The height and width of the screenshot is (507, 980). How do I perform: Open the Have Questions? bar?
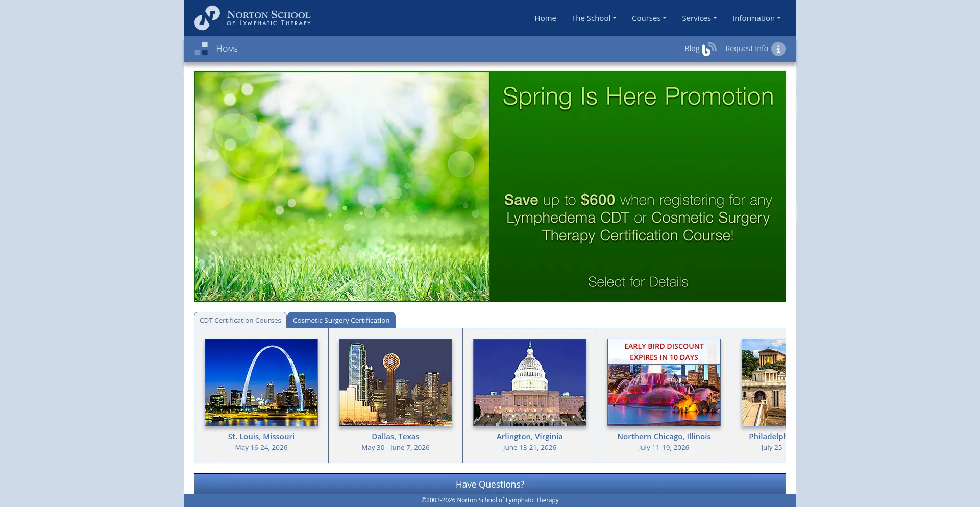click(x=490, y=484)
